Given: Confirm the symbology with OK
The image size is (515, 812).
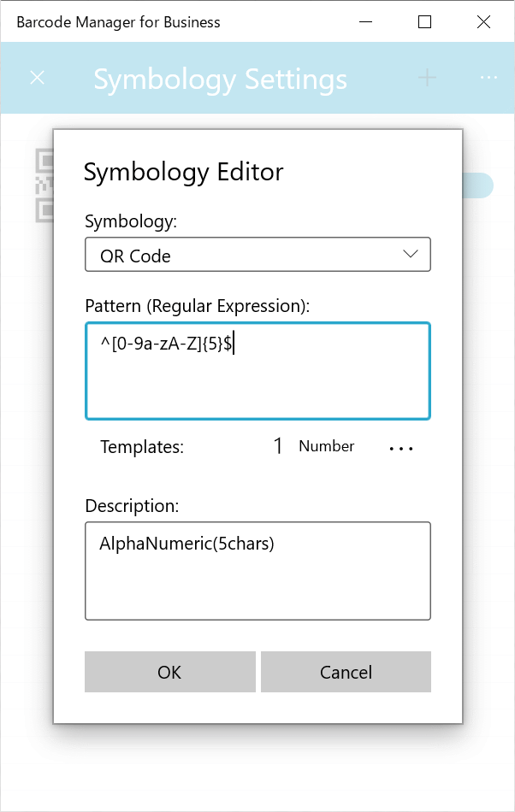Looking at the screenshot, I should pyautogui.click(x=170, y=672).
